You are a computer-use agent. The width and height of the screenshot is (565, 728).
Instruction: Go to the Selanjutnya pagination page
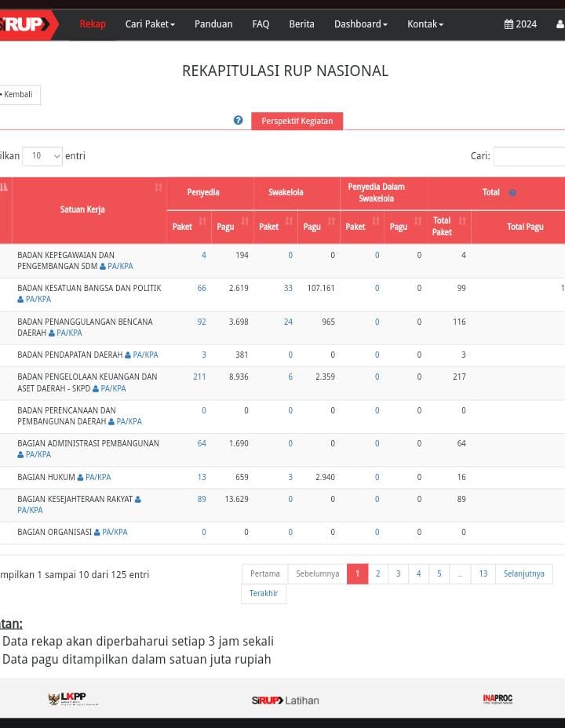523,573
